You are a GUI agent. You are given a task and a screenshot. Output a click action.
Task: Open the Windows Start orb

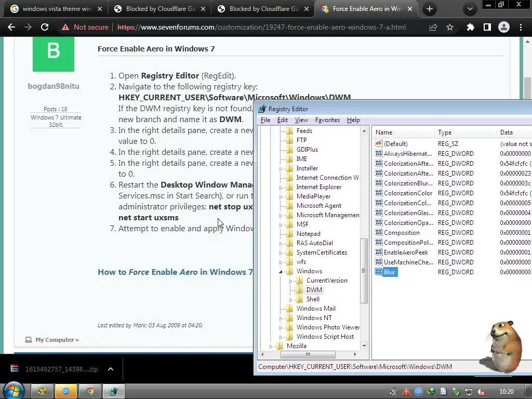click(13, 391)
